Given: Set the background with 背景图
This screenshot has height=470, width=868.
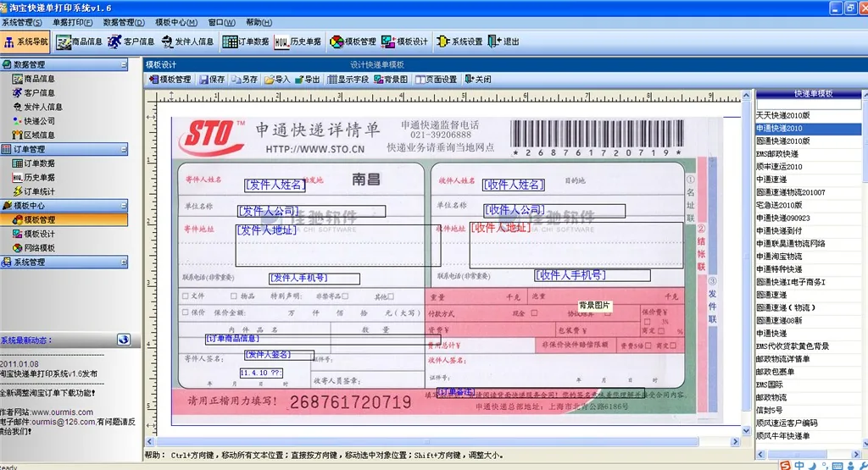Looking at the screenshot, I should point(391,79).
